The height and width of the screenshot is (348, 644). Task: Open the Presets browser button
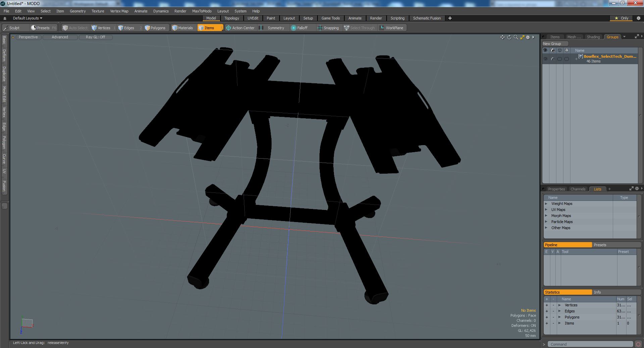(x=43, y=28)
